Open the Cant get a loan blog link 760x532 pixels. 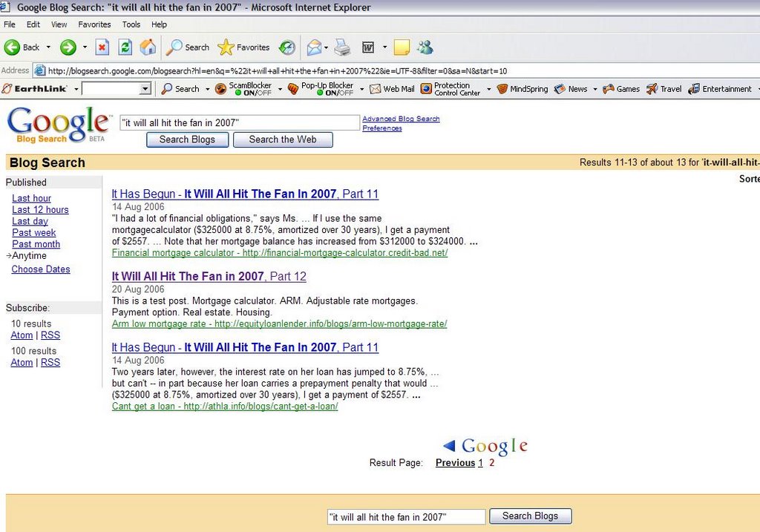pos(225,407)
